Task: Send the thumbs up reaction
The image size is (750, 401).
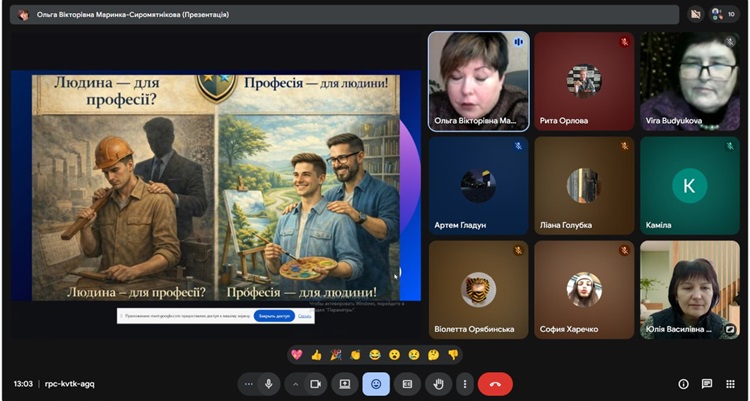Action: pyautogui.click(x=316, y=354)
